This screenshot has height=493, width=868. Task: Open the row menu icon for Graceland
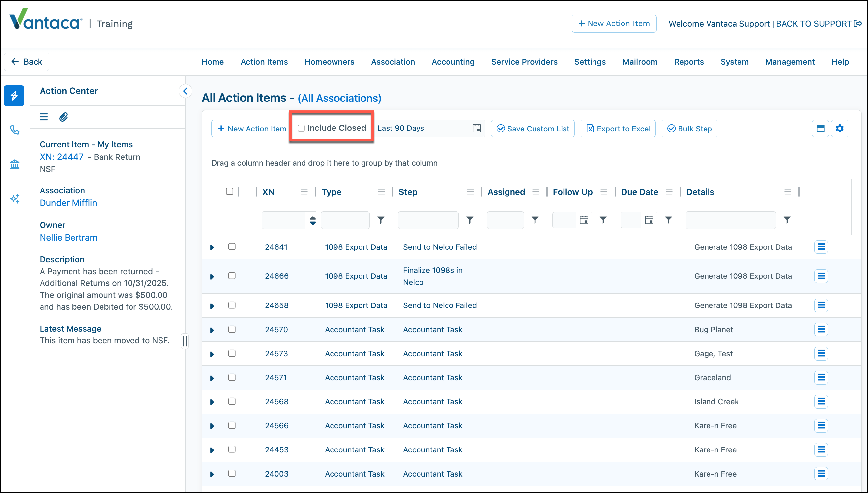pyautogui.click(x=821, y=378)
